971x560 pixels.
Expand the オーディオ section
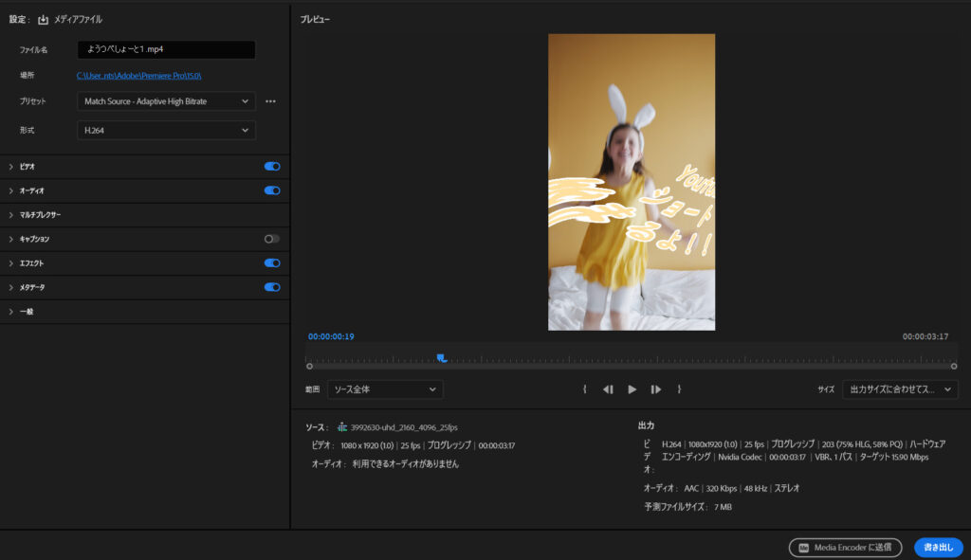11,190
